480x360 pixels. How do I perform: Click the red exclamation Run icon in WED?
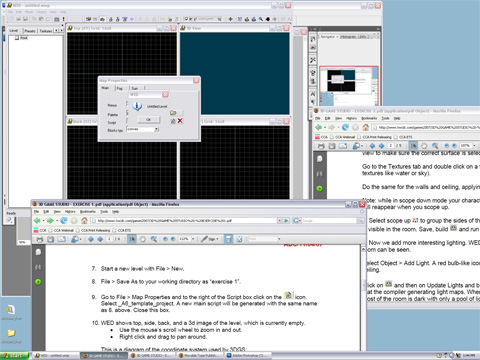click(63, 19)
